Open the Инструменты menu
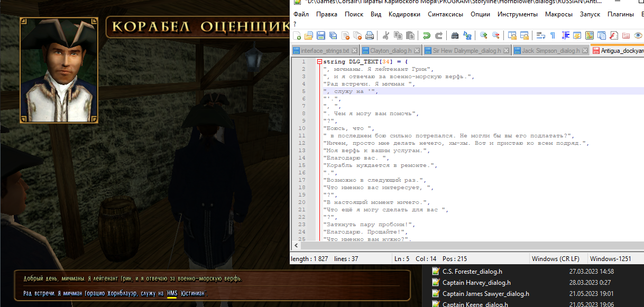Screen dimensions: 644x307 (518, 14)
